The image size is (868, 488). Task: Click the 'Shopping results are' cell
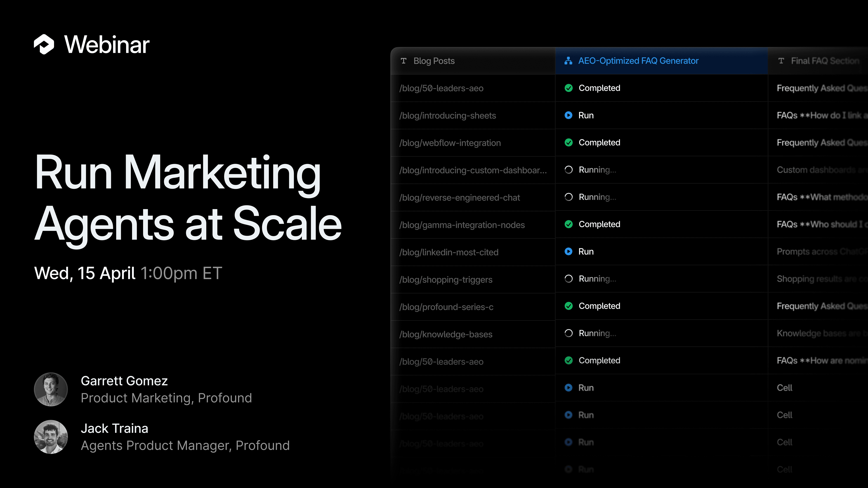pos(818,279)
